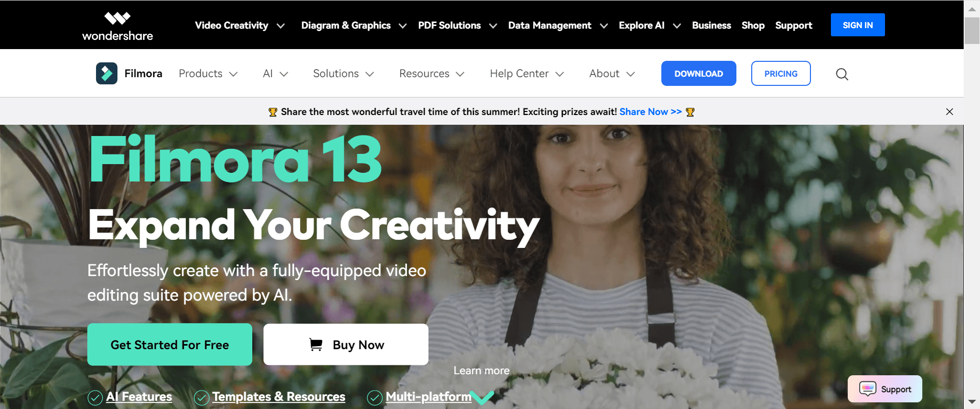
Task: Expand the Explore AI menu
Action: [650, 26]
